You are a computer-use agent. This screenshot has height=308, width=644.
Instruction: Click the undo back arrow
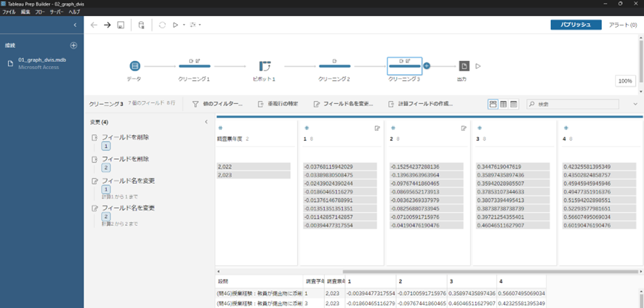pos(94,25)
